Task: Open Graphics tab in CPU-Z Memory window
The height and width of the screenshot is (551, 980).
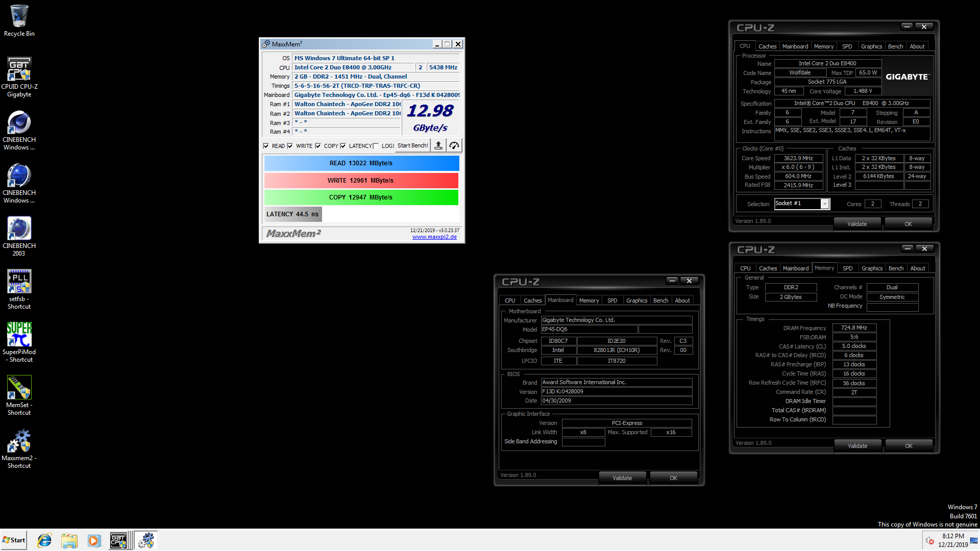Action: pos(872,268)
